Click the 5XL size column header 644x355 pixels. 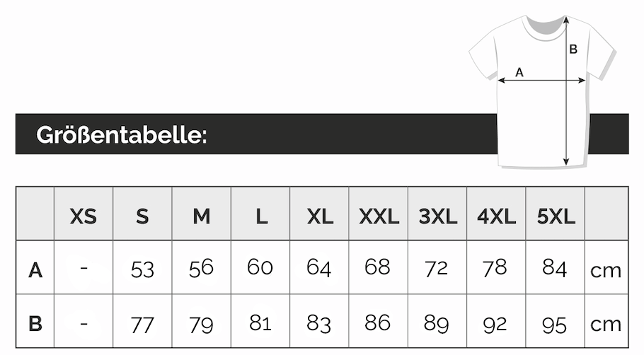click(x=556, y=216)
